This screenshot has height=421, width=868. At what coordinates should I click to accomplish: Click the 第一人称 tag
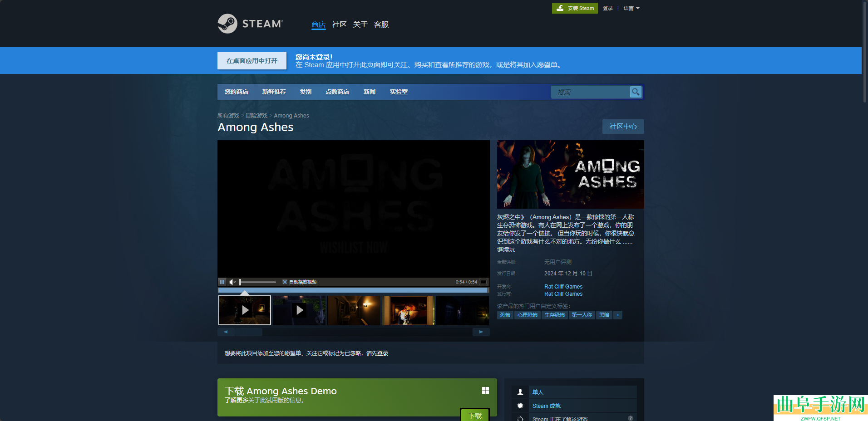tap(582, 315)
